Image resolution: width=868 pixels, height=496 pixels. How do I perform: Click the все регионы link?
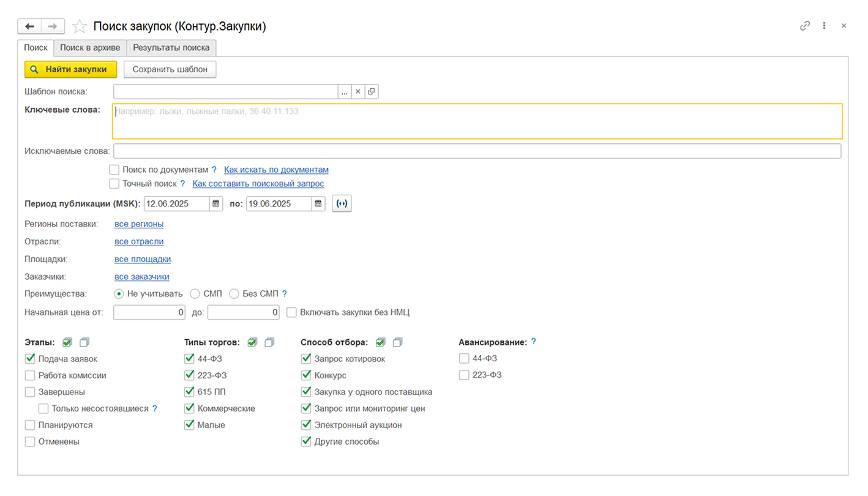[139, 224]
